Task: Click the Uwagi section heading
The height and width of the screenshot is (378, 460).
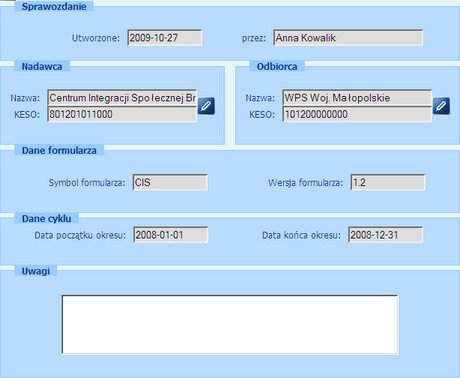Action: [36, 271]
